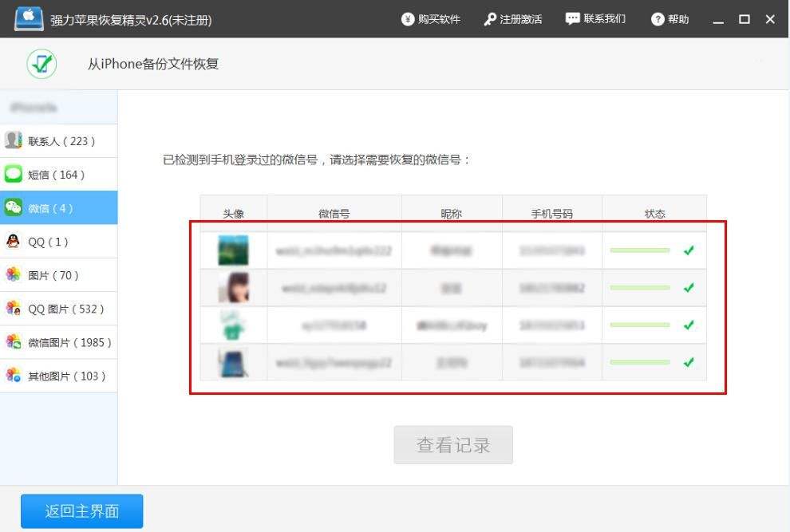Screen dimensions: 790x532
Task: Click the QQ penguin icon
Action: point(13,242)
